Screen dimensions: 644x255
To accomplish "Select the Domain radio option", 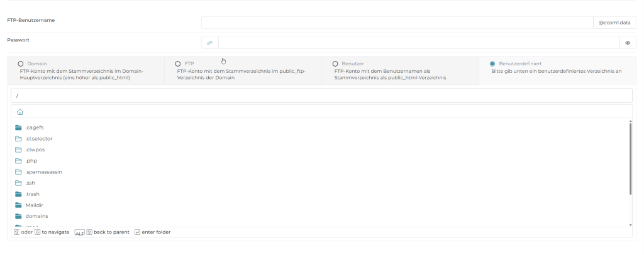I will pyautogui.click(x=21, y=63).
